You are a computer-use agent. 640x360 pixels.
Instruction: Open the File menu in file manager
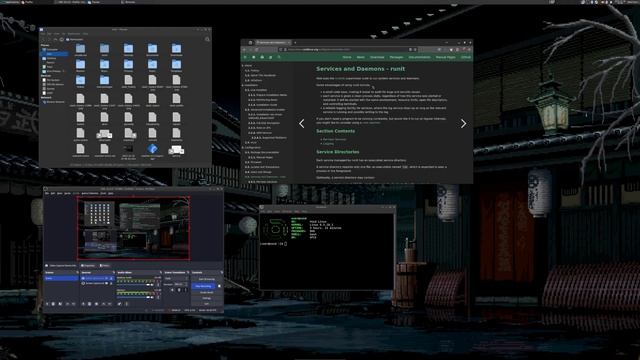42,34
